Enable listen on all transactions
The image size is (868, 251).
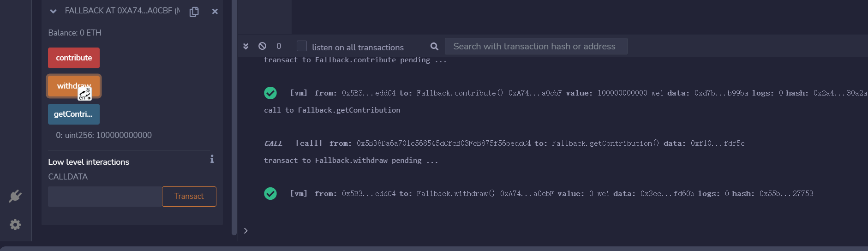[x=302, y=46]
